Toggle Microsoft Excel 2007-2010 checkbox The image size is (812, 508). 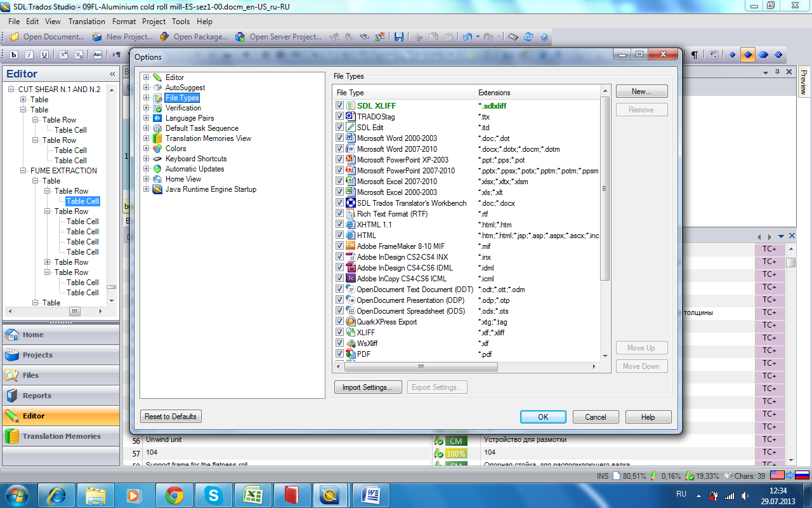[x=340, y=181]
